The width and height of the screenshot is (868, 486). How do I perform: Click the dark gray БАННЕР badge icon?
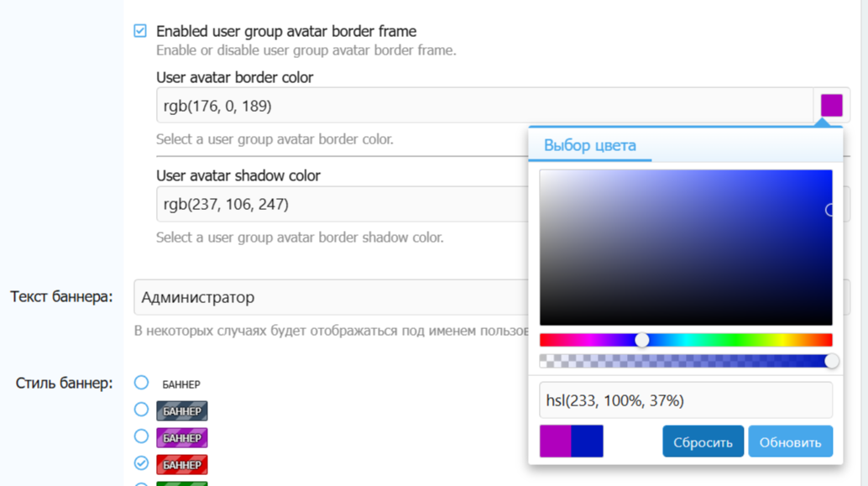182,410
